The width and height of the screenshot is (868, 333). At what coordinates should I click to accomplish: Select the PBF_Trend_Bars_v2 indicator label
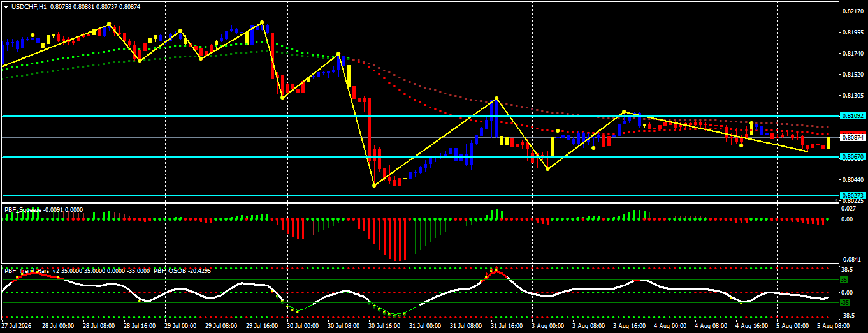[x=31, y=270]
